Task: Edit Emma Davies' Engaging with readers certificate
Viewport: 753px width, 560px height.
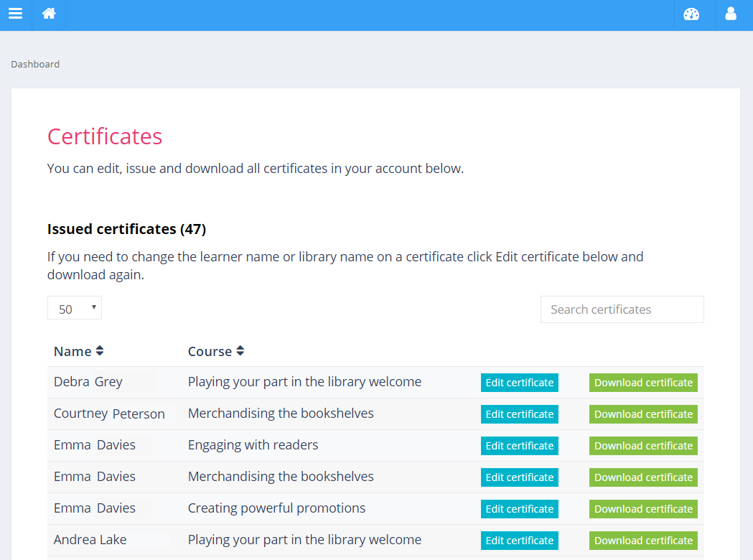Action: coord(519,446)
